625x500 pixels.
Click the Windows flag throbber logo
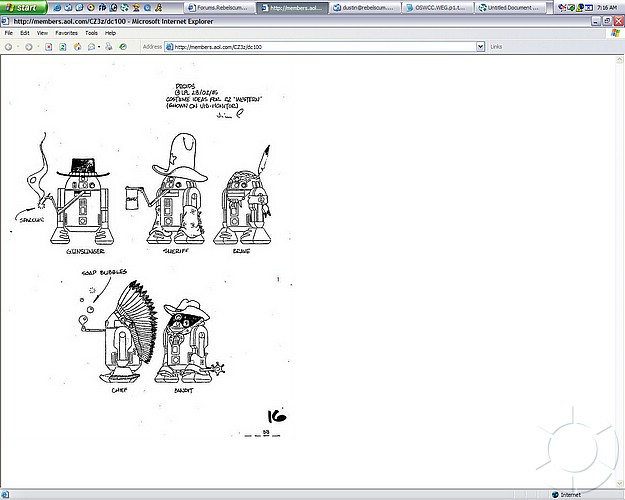pyautogui.click(x=615, y=33)
